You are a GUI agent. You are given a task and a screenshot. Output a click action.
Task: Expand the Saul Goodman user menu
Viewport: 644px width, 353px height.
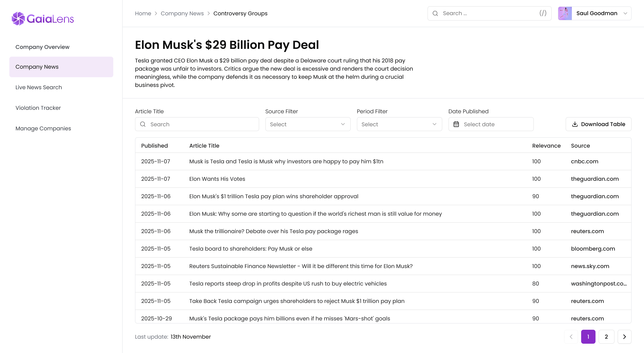pyautogui.click(x=595, y=14)
